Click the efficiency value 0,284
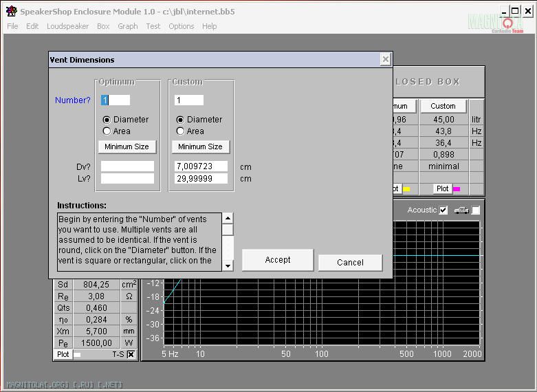Image resolution: width=537 pixels, height=392 pixels. pos(96,319)
